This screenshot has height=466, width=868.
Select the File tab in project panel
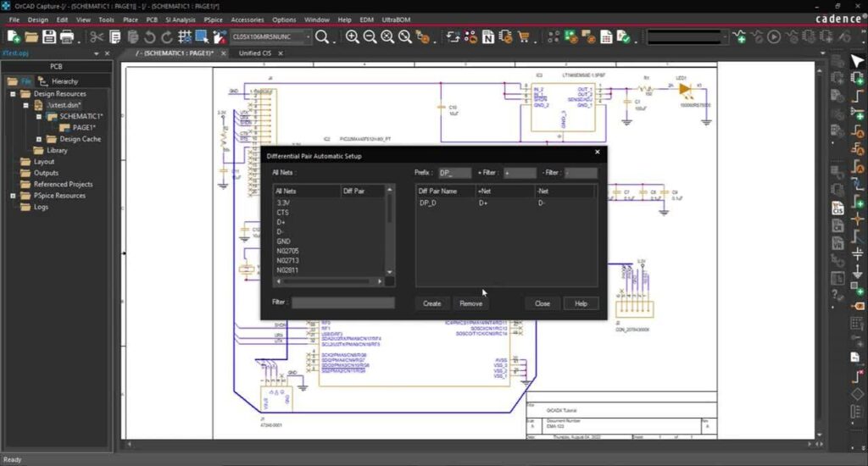(x=20, y=81)
